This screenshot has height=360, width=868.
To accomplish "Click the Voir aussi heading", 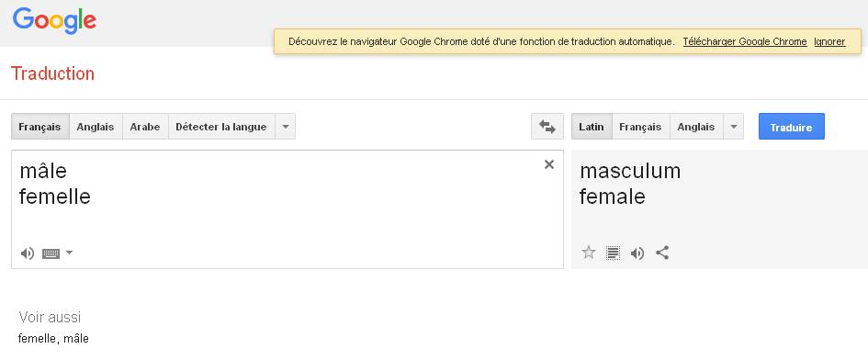I will click(50, 317).
